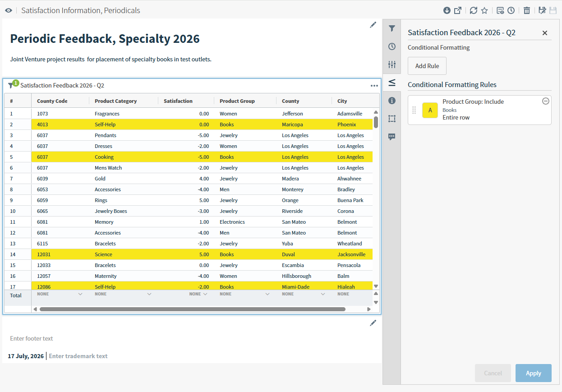The image size is (562, 392).
Task: Click the horizontal scroll left arrow
Action: (x=35, y=309)
